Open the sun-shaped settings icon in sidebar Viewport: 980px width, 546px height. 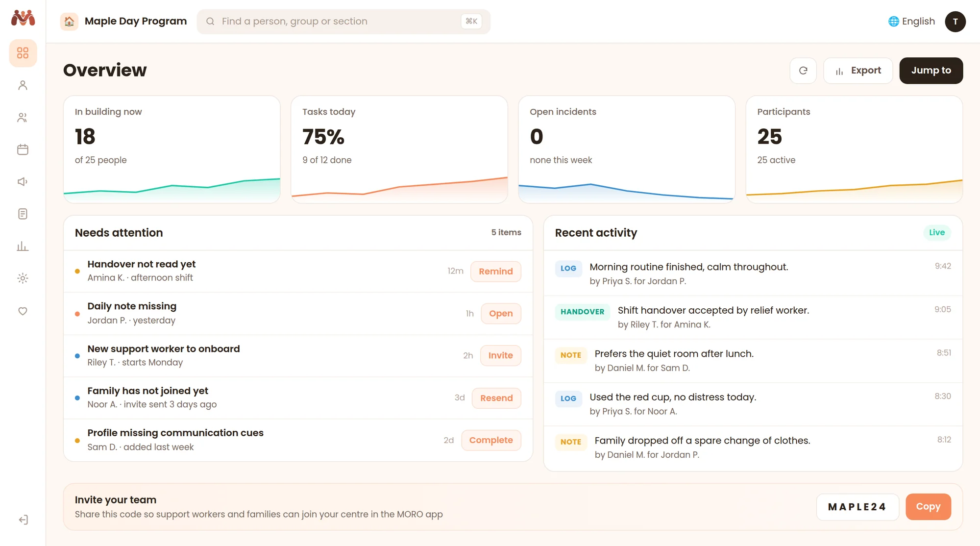23,278
